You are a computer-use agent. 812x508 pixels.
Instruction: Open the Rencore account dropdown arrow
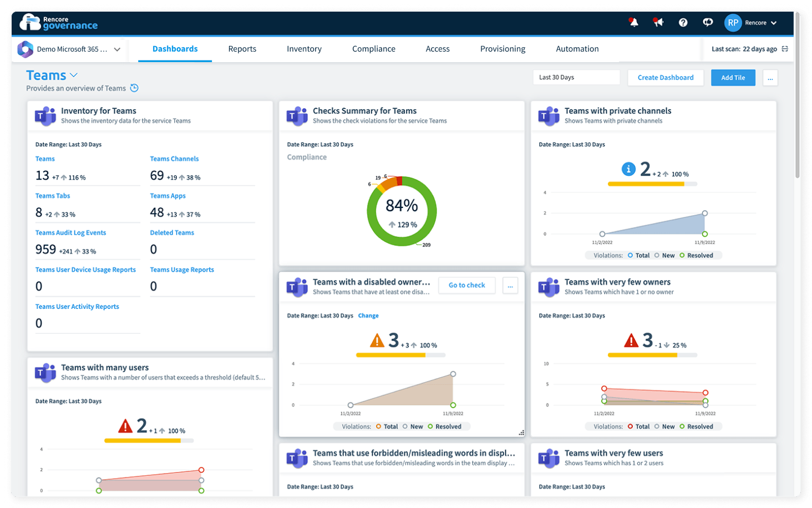pos(774,23)
